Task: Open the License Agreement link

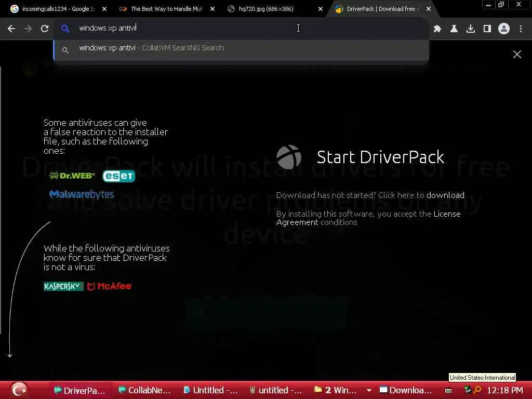Action: tap(368, 218)
